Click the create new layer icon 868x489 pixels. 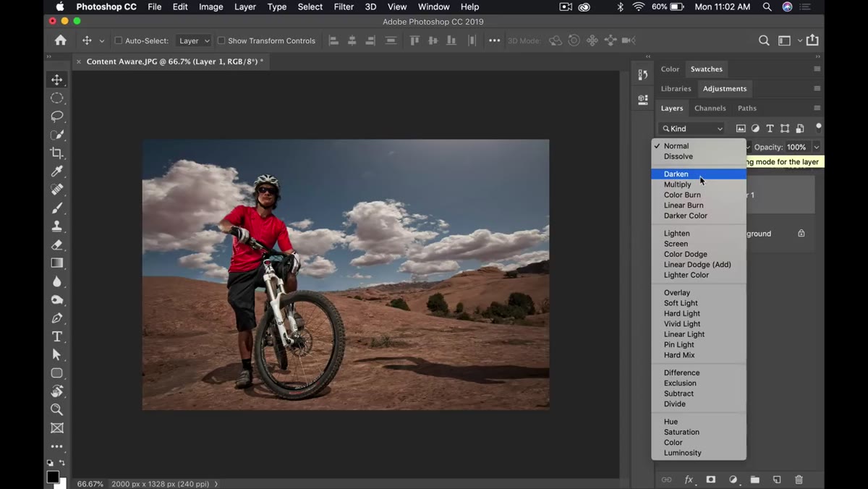point(777,480)
